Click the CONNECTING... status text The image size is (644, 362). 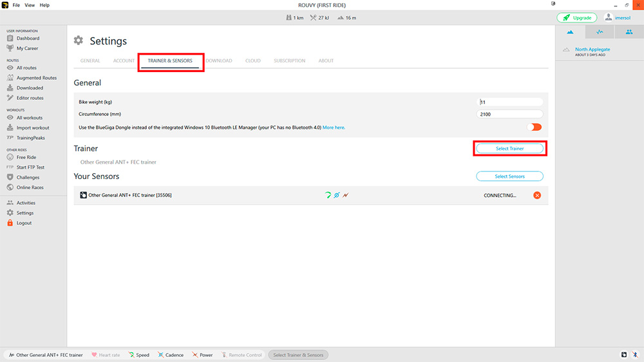[x=500, y=196]
